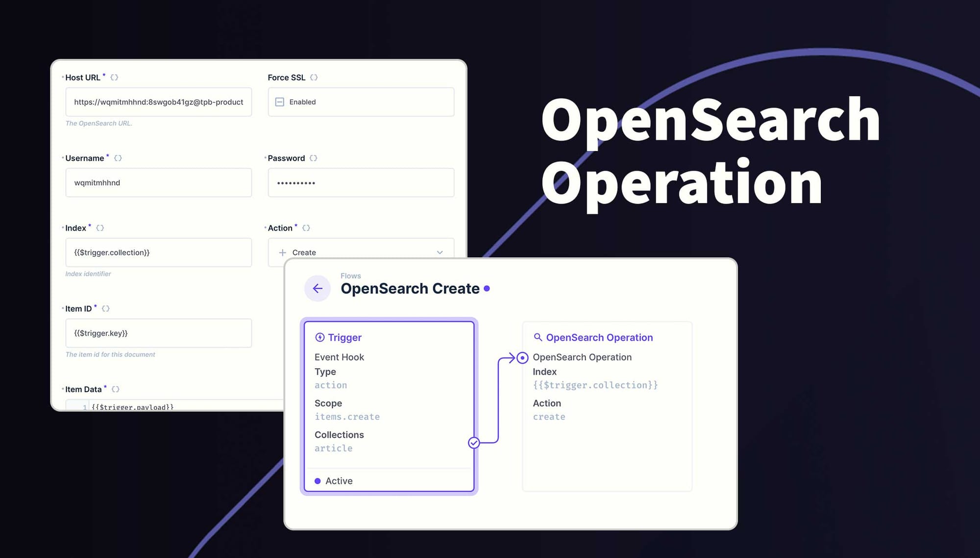Select the OpenSearch Create flow title
980x558 pixels.
410,289
